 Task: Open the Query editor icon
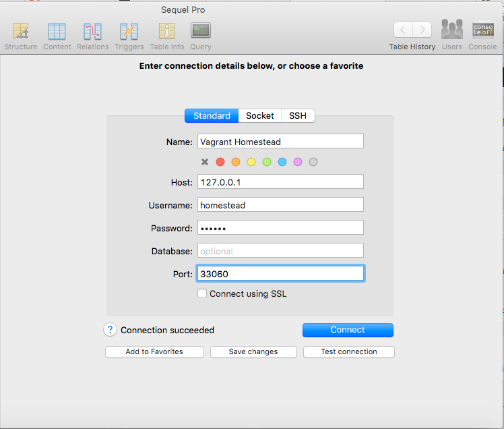click(x=201, y=30)
